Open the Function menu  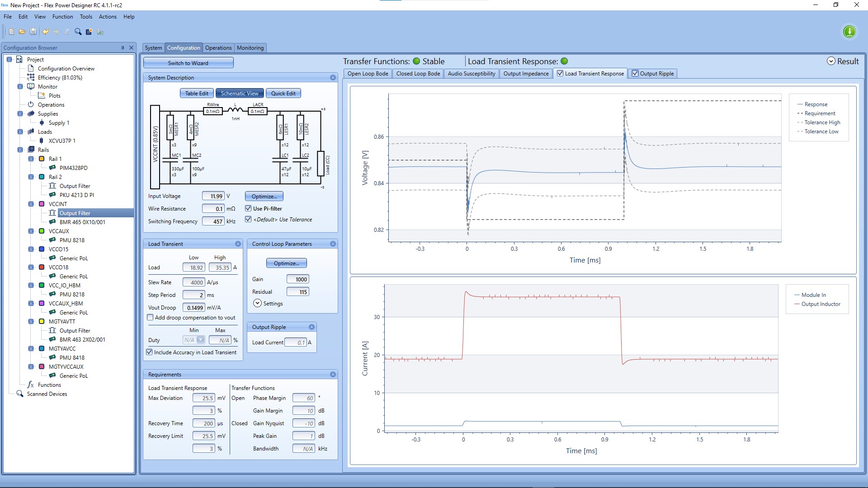point(62,17)
